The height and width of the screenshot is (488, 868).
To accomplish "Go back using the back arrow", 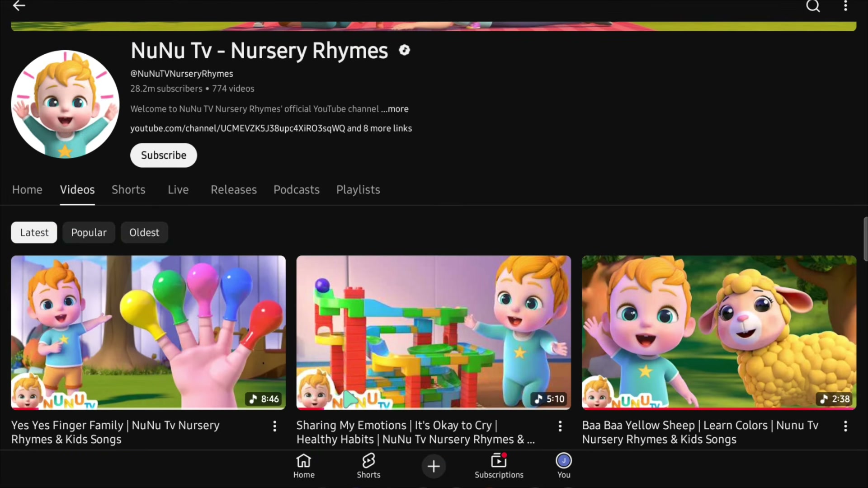I will click(19, 5).
